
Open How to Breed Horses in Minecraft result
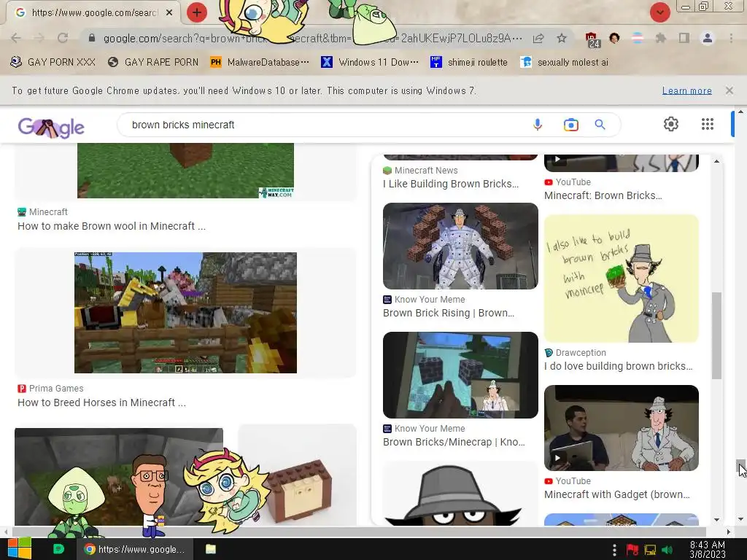pos(101,402)
